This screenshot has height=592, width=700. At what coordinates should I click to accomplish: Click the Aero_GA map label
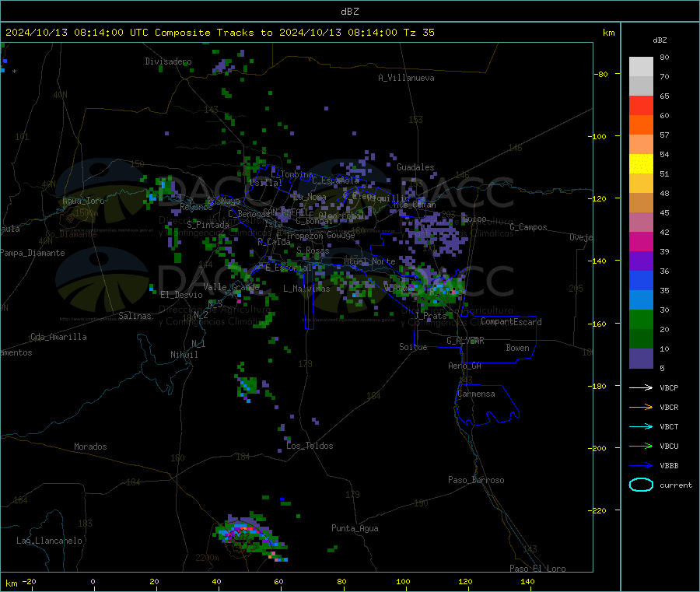pos(465,366)
